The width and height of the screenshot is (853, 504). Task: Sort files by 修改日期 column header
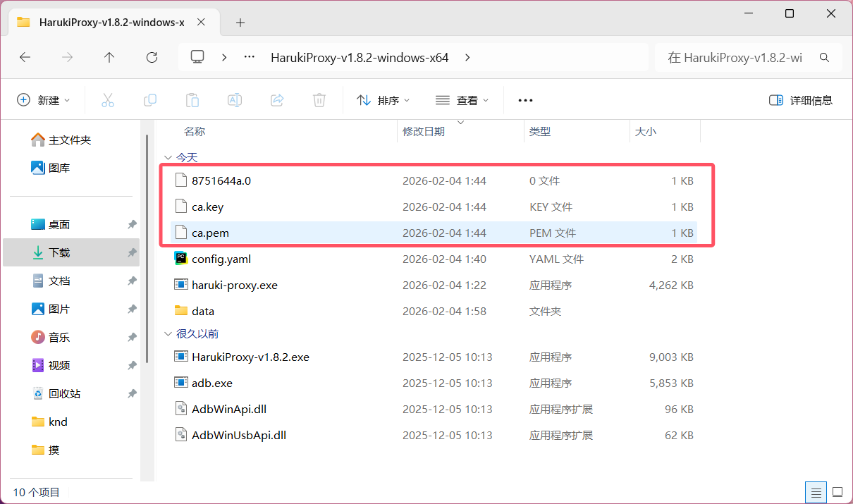[x=424, y=131]
